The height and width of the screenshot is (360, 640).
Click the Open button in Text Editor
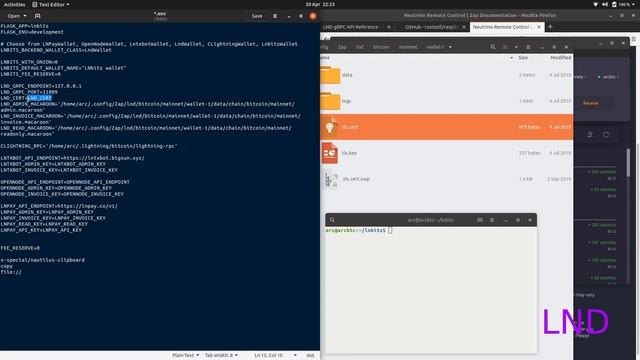[13, 16]
